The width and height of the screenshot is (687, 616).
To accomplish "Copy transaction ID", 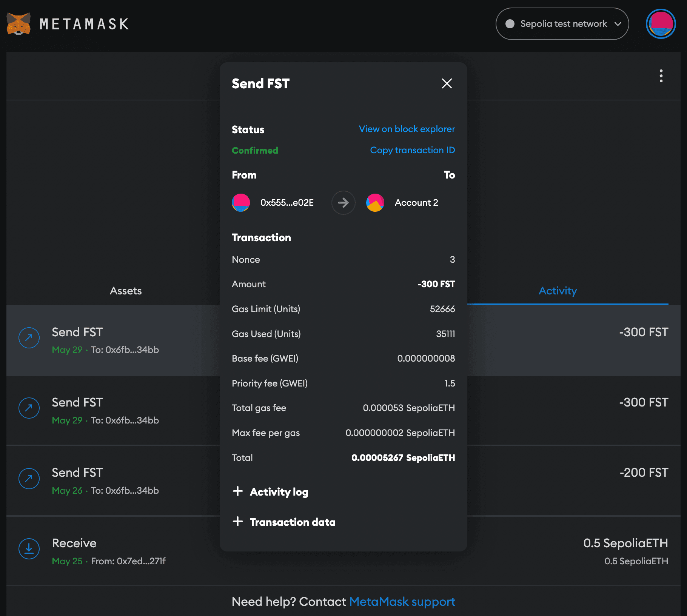I will [412, 150].
